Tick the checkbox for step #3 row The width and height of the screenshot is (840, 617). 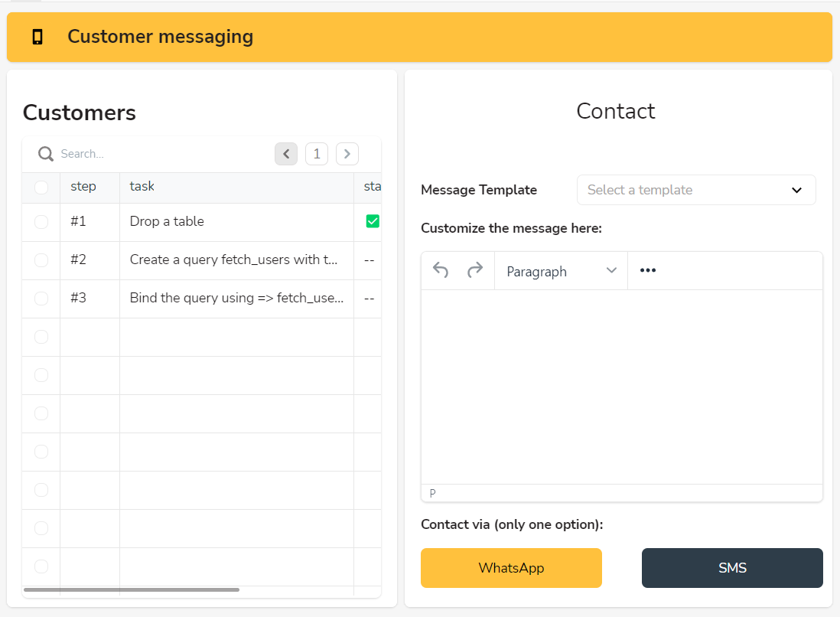tap(41, 299)
